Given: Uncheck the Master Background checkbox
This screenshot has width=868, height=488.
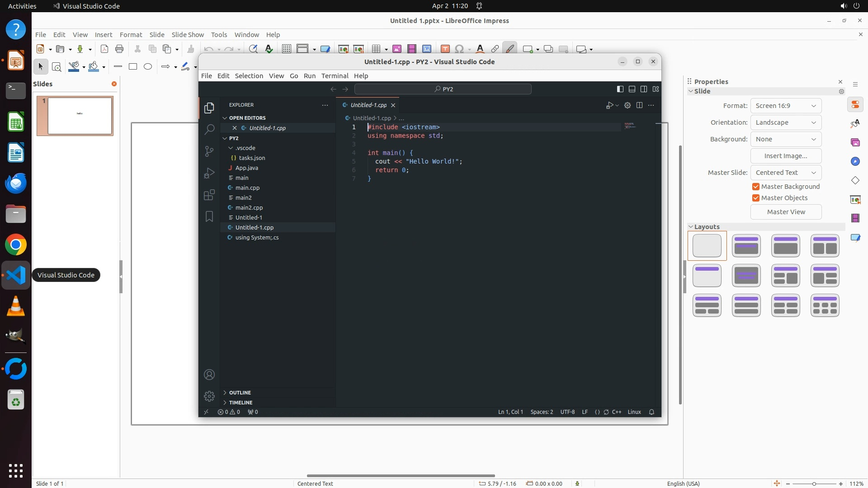Looking at the screenshot, I should pos(755,187).
